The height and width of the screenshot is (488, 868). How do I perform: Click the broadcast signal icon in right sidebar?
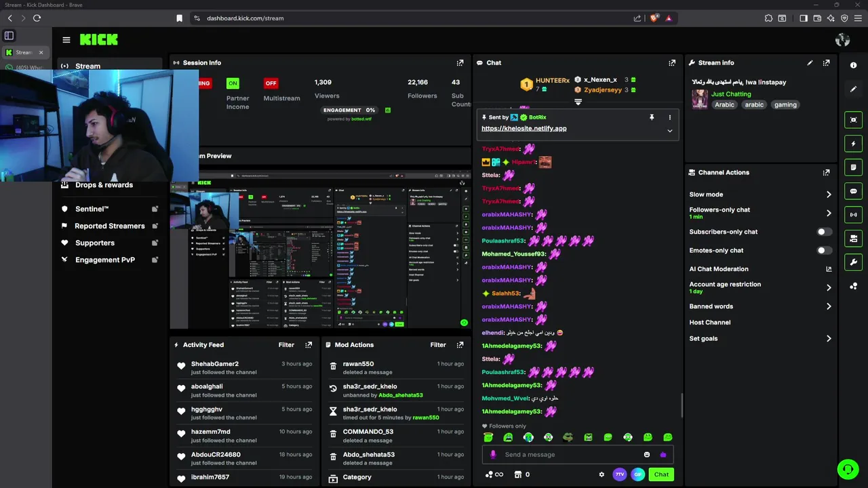click(853, 215)
